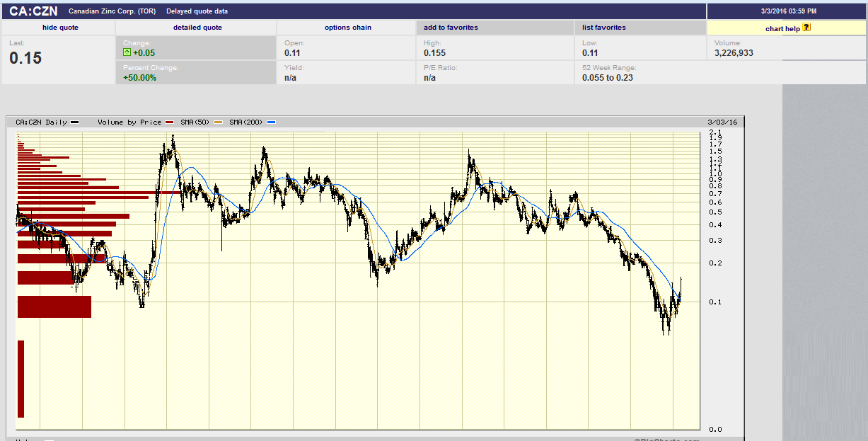Click the SMA(50) orange legend marker
The image size is (868, 441).
point(219,122)
